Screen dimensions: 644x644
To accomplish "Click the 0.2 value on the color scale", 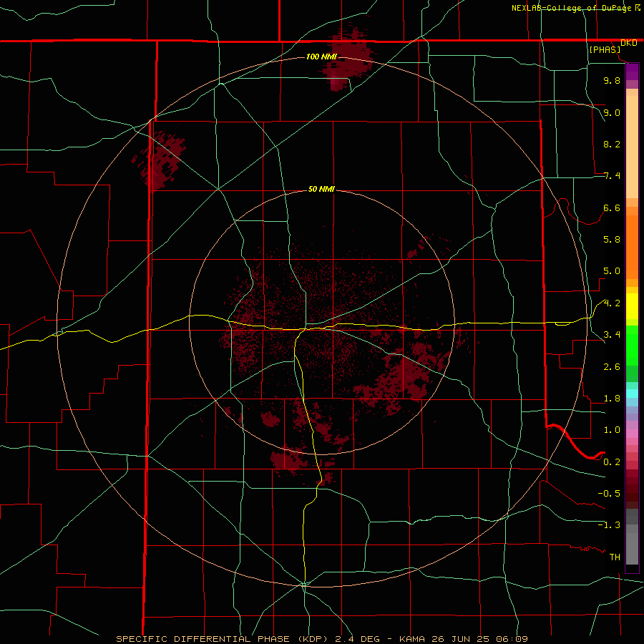I will [612, 462].
